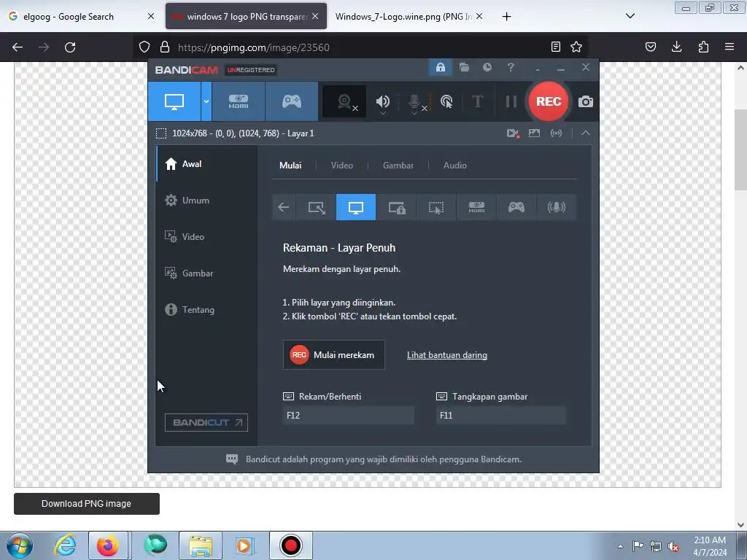
Task: Open Lihat bantuan daring link
Action: click(447, 355)
